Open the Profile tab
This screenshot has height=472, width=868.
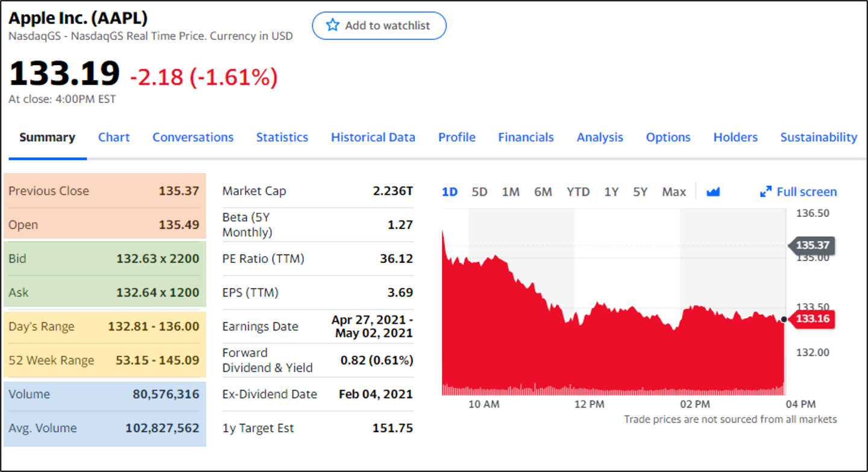457,137
